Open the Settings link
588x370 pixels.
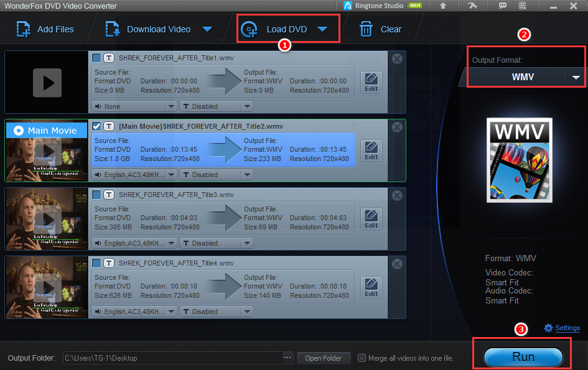(562, 328)
